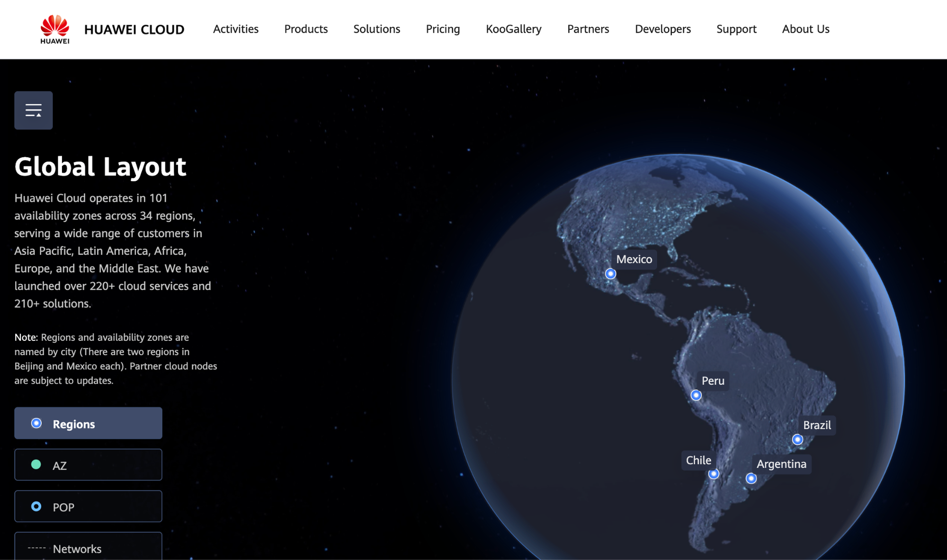Screen dimensions: 947x560
Task: Click the Mexico region marker dot
Action: [x=610, y=274]
